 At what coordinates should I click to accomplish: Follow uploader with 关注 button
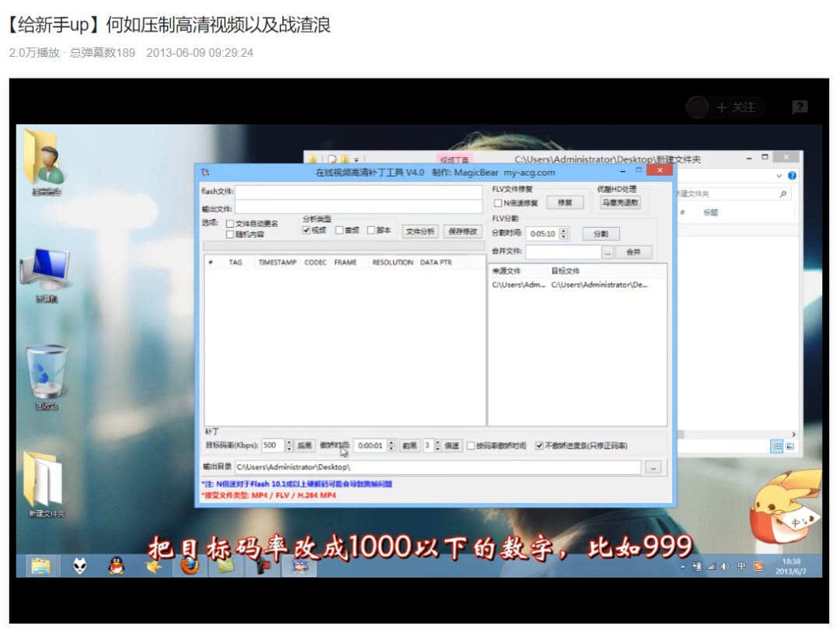(736, 107)
